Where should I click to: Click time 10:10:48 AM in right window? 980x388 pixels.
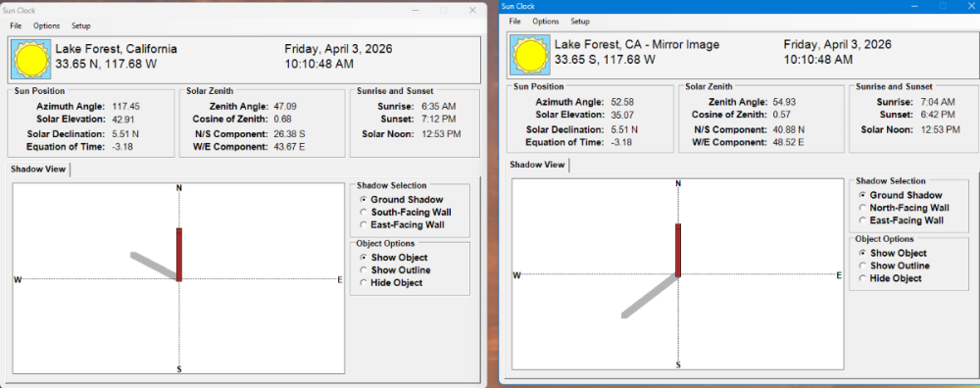818,60
